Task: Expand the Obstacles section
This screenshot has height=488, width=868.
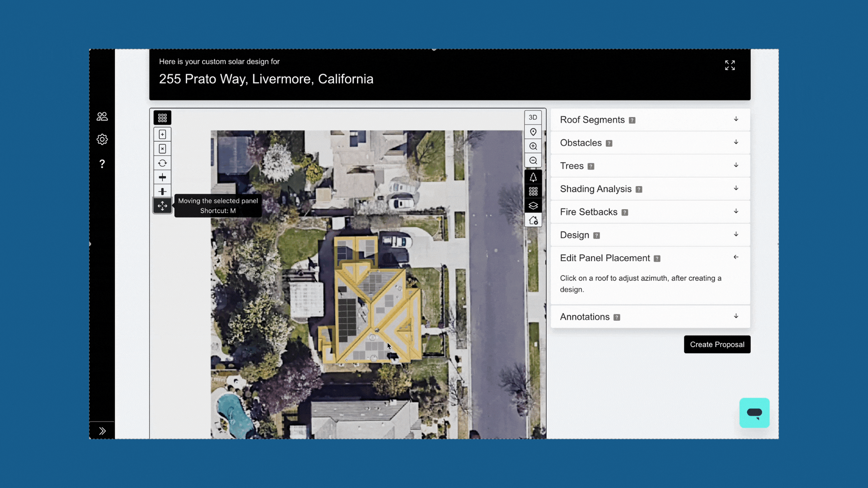Action: 650,143
